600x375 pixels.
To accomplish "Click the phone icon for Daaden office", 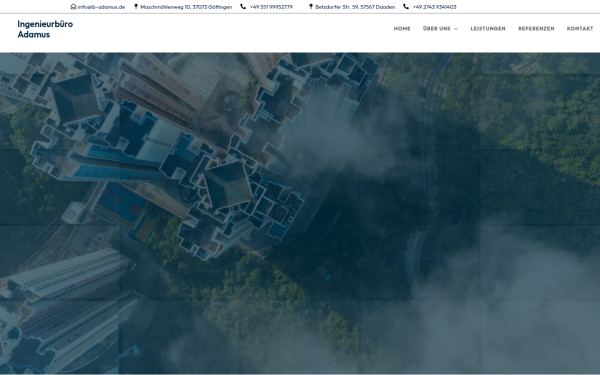I will pos(406,7).
